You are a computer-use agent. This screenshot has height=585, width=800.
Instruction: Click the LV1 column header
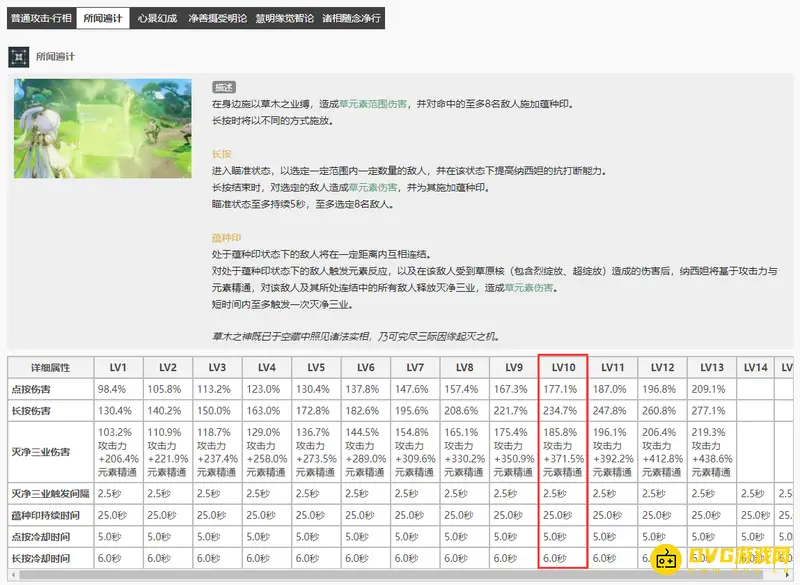(x=118, y=367)
